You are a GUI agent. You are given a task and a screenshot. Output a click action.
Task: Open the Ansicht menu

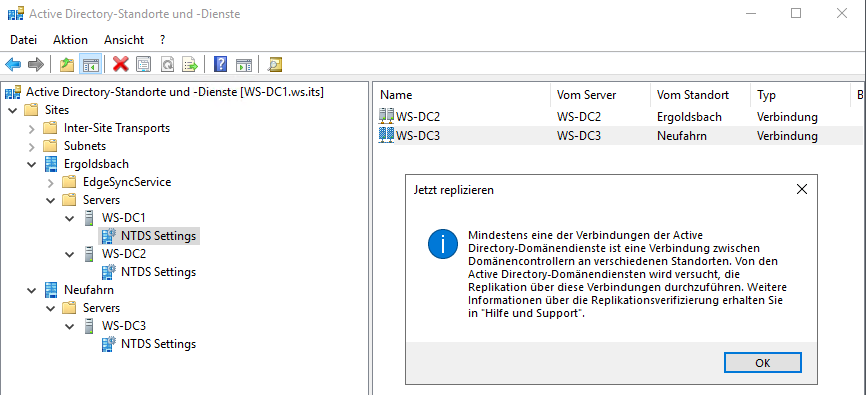124,40
